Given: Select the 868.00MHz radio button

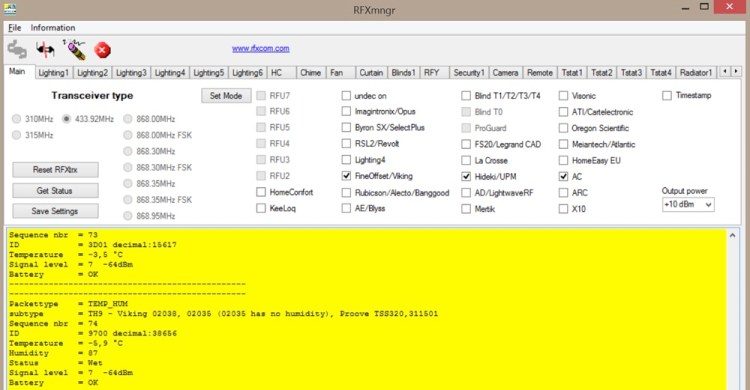Looking at the screenshot, I should [128, 119].
